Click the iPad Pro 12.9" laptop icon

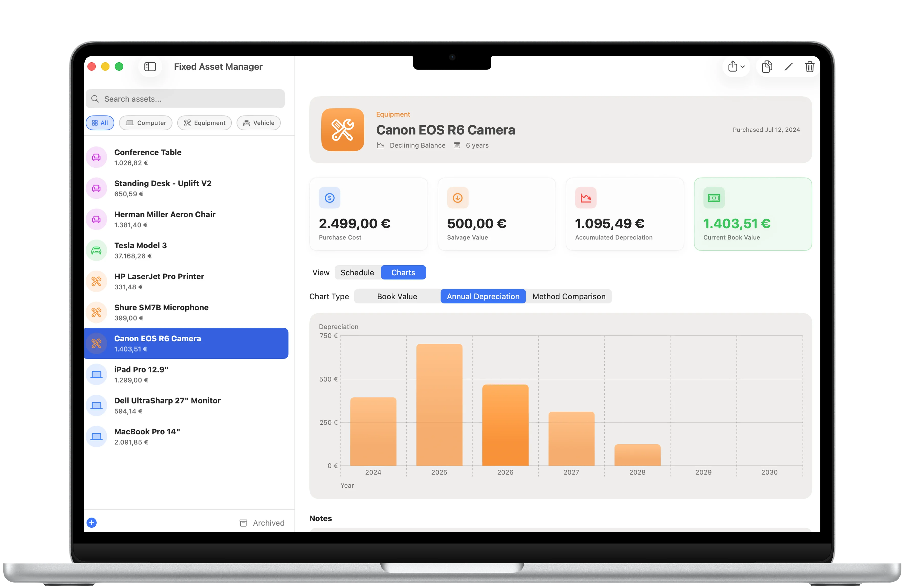(x=97, y=375)
